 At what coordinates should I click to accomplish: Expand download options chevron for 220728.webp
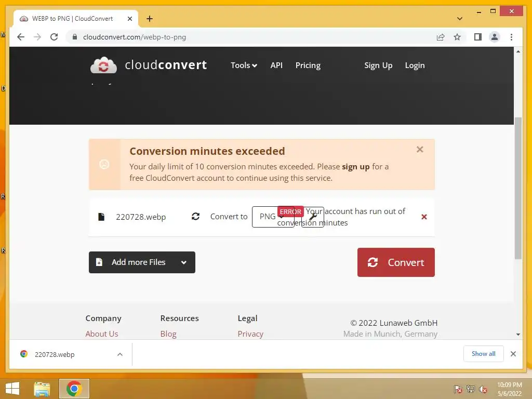point(120,354)
